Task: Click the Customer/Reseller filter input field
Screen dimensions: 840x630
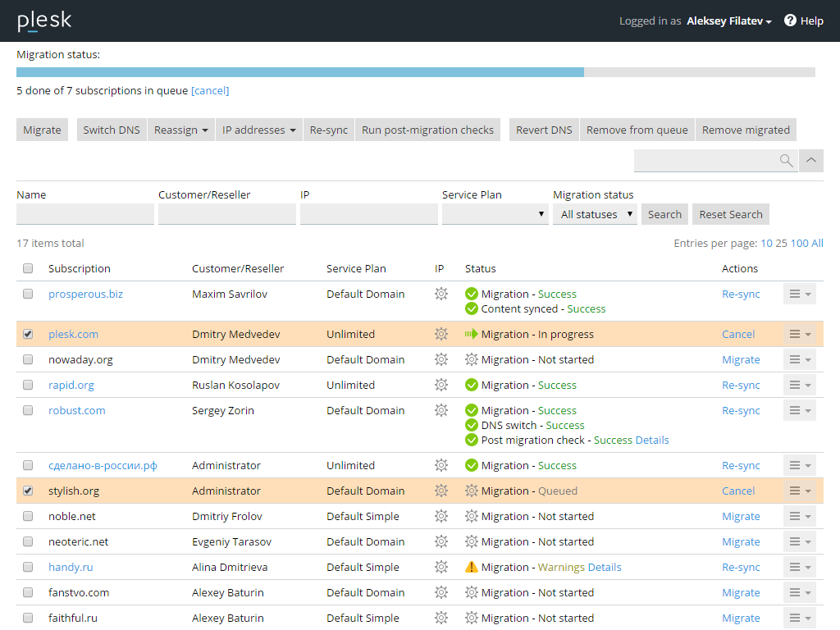Action: point(226,214)
